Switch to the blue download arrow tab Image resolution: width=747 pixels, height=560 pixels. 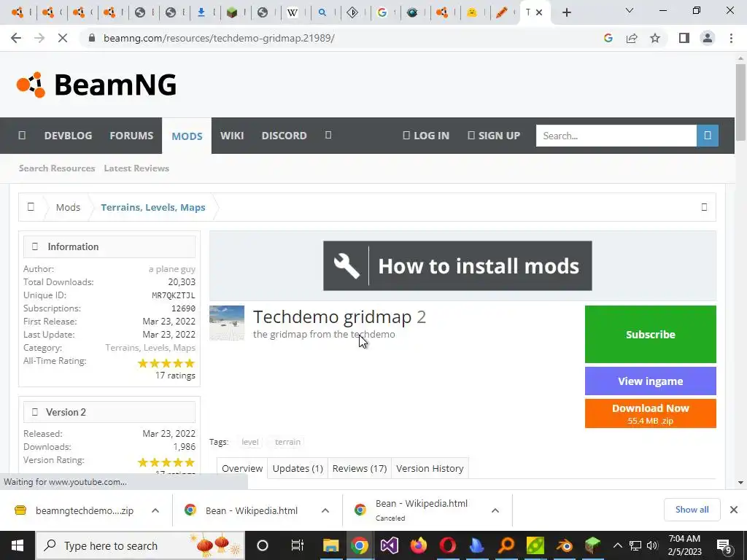[201, 13]
